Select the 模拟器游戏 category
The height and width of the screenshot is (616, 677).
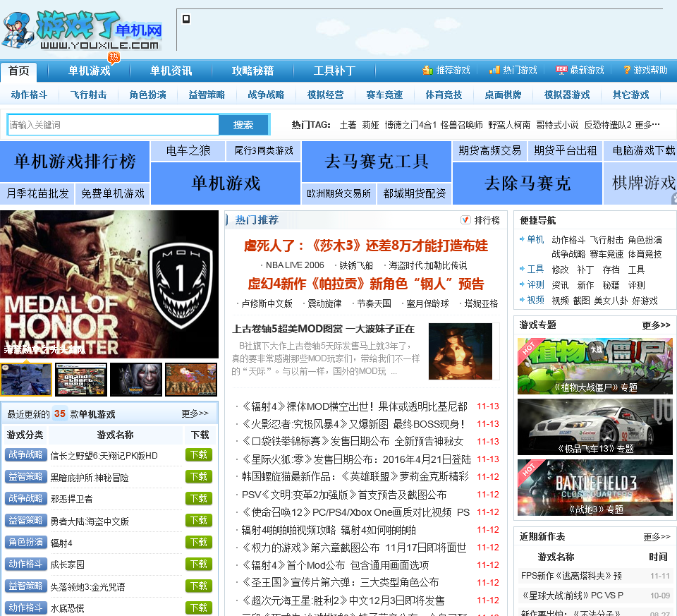click(x=567, y=95)
